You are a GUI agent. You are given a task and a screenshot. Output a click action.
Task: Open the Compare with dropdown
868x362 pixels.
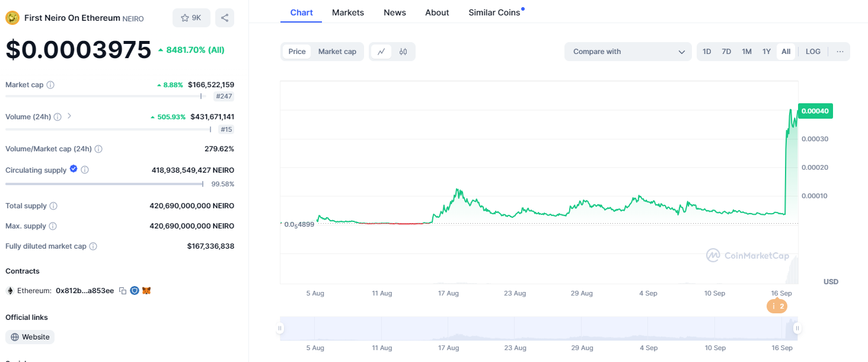pyautogui.click(x=628, y=52)
